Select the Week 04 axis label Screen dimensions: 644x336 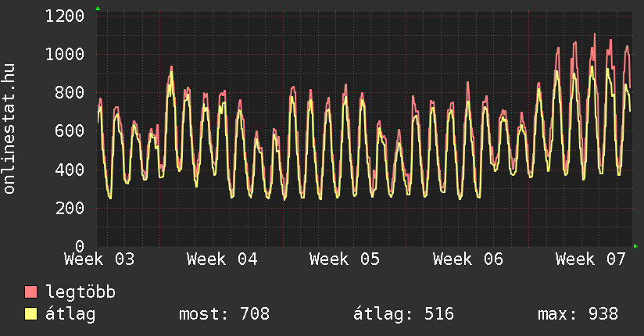(x=222, y=259)
